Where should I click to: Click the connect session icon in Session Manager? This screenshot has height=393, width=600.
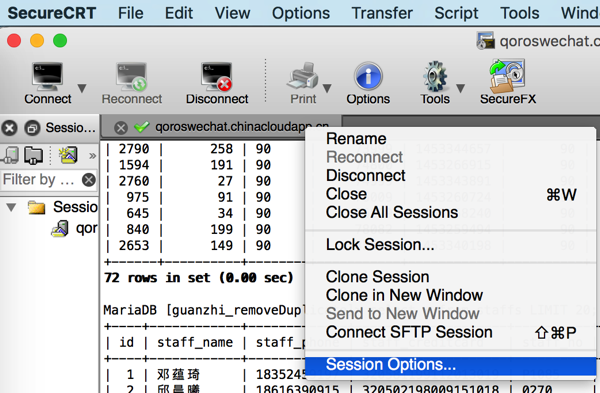10,155
